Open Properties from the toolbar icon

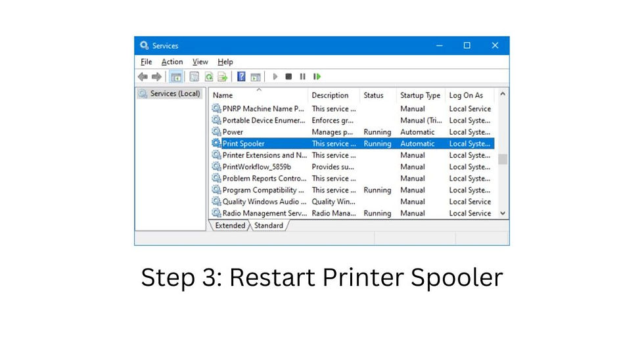coord(195,77)
